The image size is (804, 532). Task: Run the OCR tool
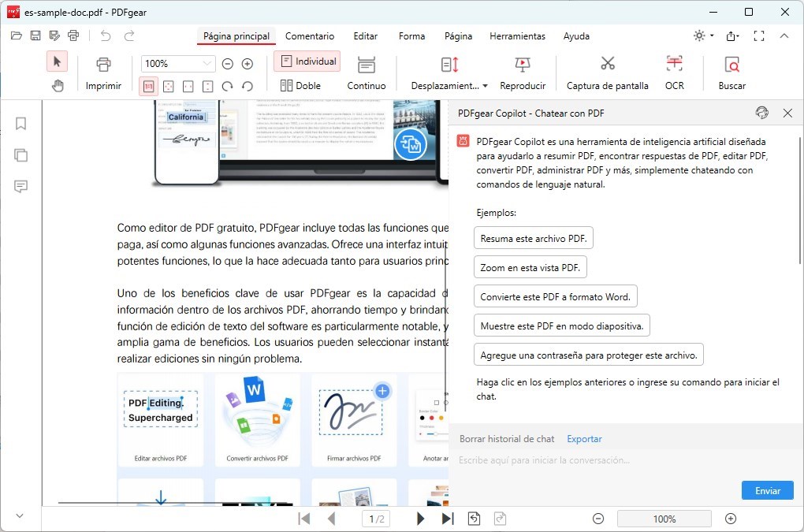coord(674,74)
